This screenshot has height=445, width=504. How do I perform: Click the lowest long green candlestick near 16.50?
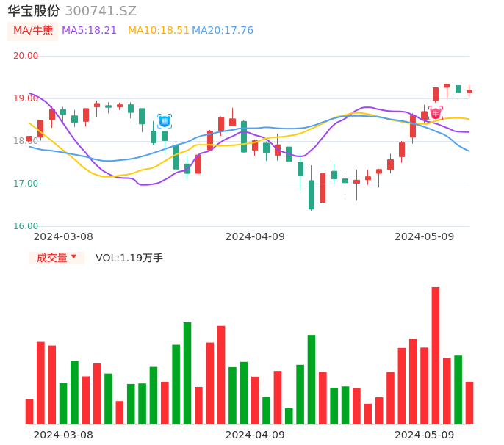coord(312,195)
